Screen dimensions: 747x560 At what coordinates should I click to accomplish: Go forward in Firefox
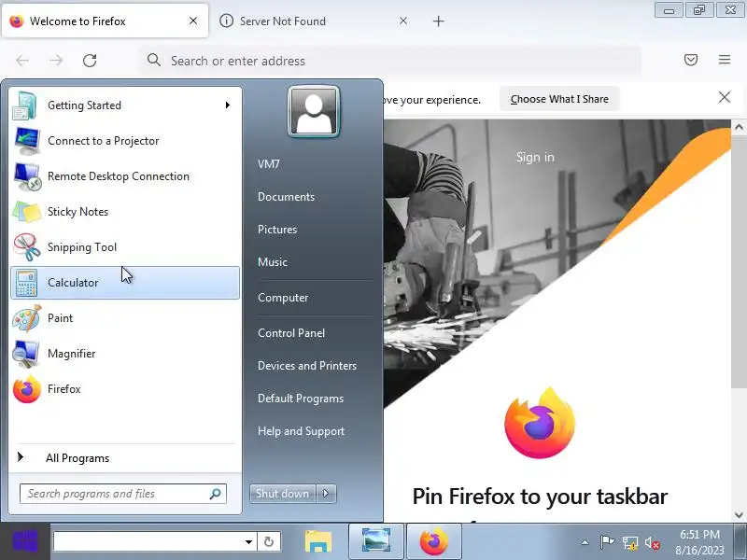[x=56, y=61]
